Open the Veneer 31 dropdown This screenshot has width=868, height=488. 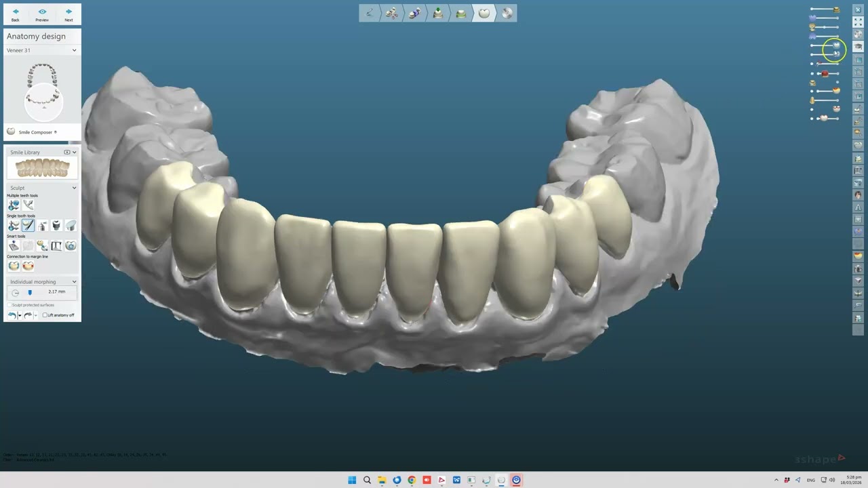[42, 50]
